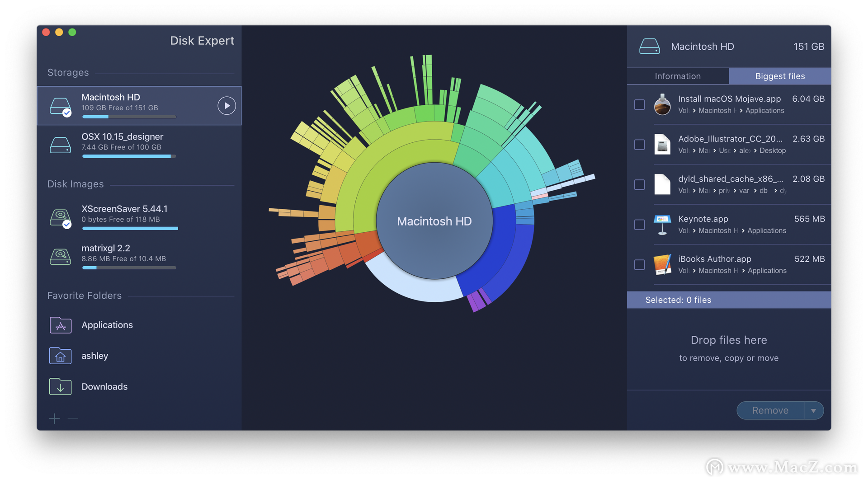Click the Remove button
868x479 pixels.
point(770,410)
